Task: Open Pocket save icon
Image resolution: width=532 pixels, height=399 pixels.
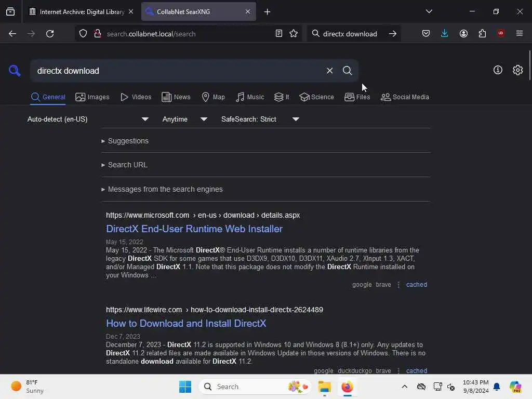Action: point(426,33)
